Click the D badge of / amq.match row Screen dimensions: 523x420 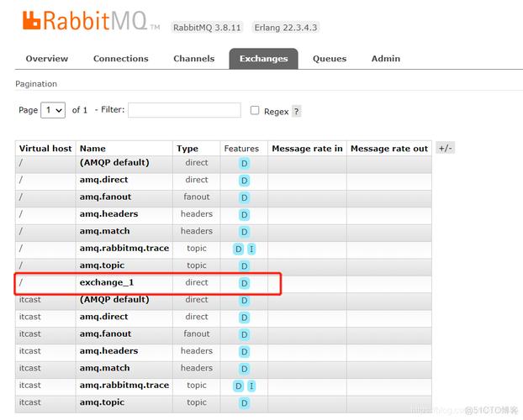tap(244, 232)
